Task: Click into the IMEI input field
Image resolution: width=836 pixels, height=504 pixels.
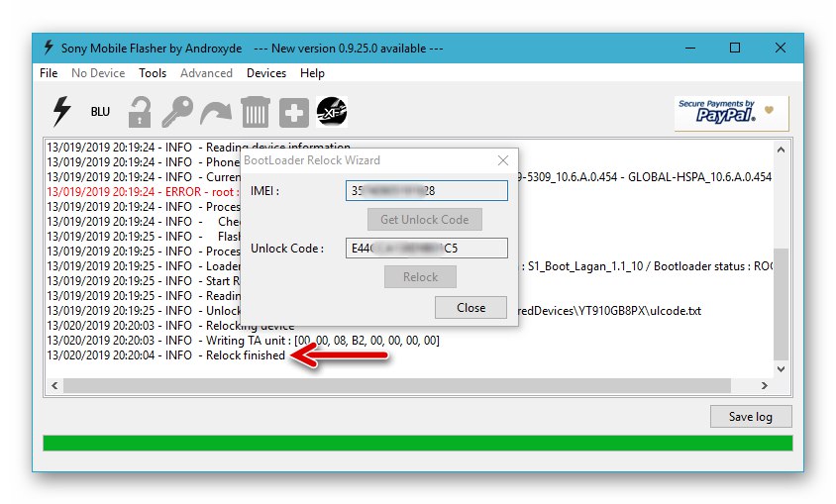Action: (x=427, y=191)
